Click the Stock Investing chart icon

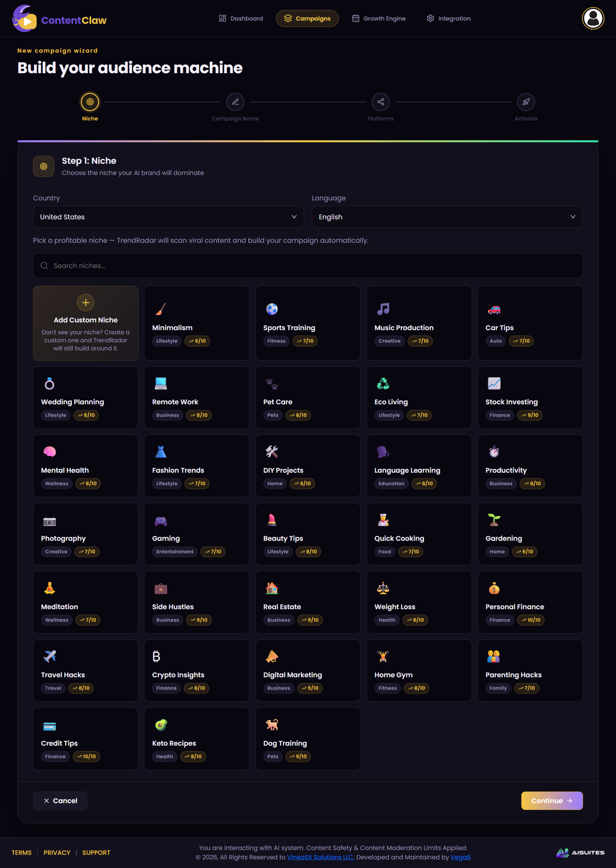click(494, 383)
